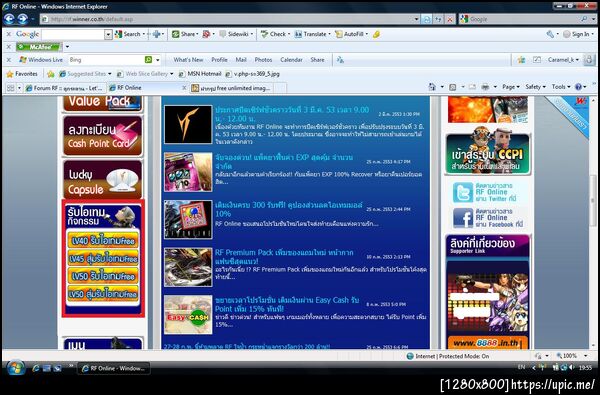The image size is (600, 395).
Task: Click the Easy Cash news thumbnail
Action: [188, 314]
